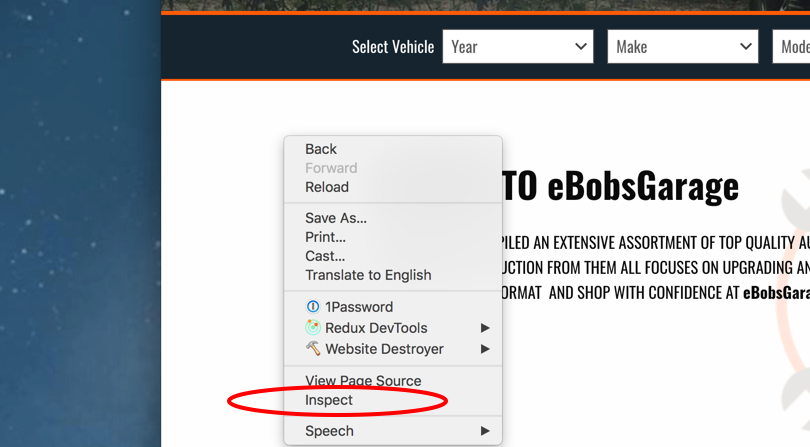Open 1Password from the context menu
The width and height of the screenshot is (810, 447).
tap(393, 307)
